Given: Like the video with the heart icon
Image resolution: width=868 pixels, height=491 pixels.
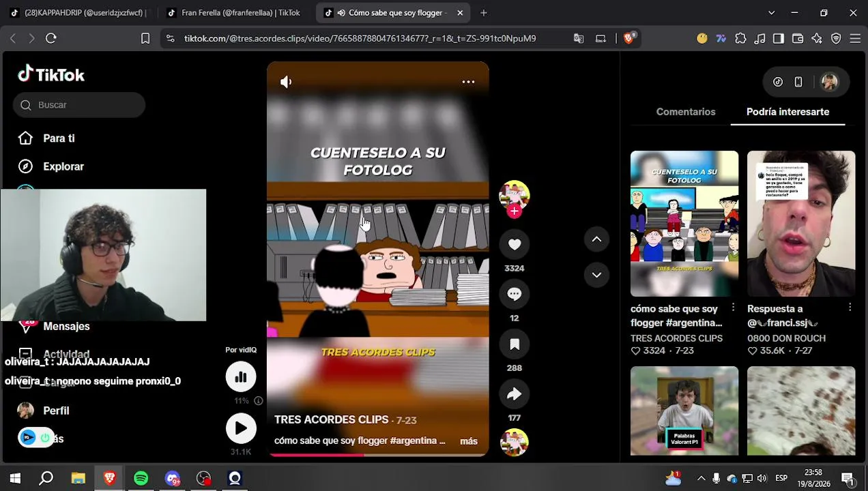Looking at the screenshot, I should click(x=515, y=244).
